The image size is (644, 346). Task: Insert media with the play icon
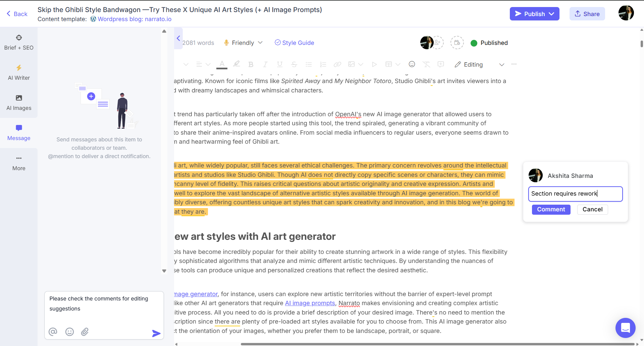pyautogui.click(x=374, y=64)
